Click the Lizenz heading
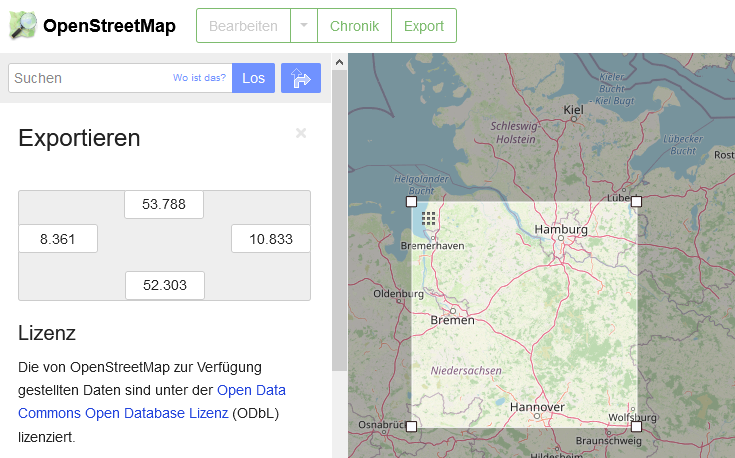This screenshot has width=735, height=458. pyautogui.click(x=47, y=333)
